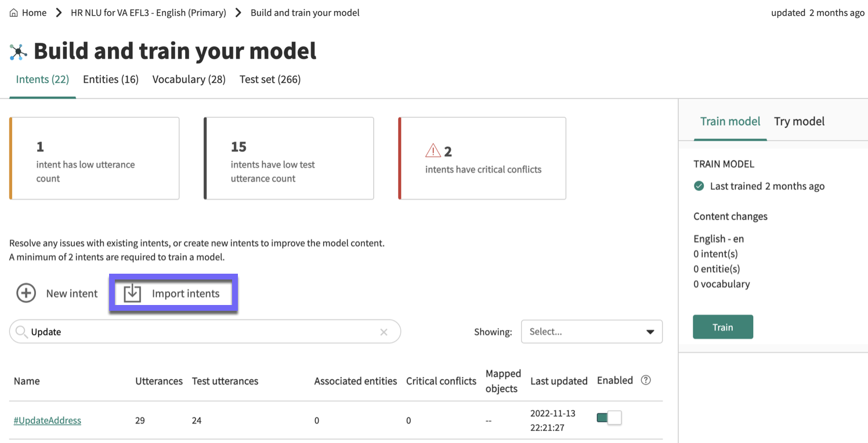This screenshot has width=868, height=443.
Task: Click Build and train your model breadcrumb
Action: point(305,13)
